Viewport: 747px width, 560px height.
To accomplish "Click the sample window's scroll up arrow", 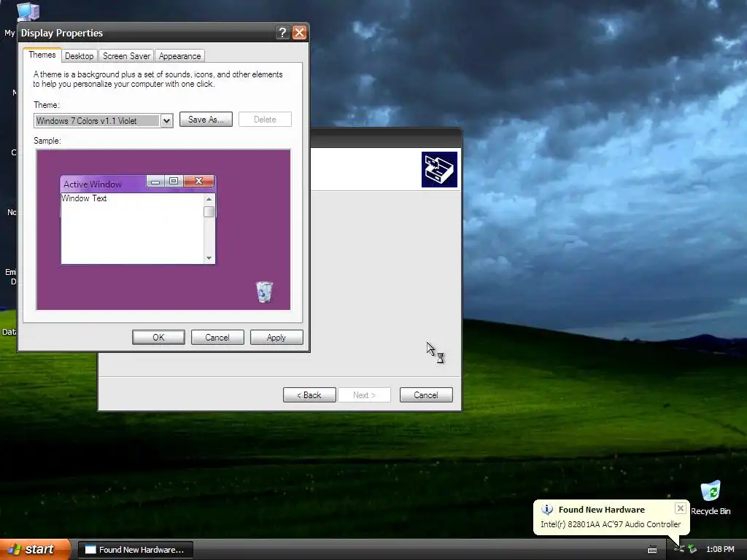I will [x=209, y=199].
